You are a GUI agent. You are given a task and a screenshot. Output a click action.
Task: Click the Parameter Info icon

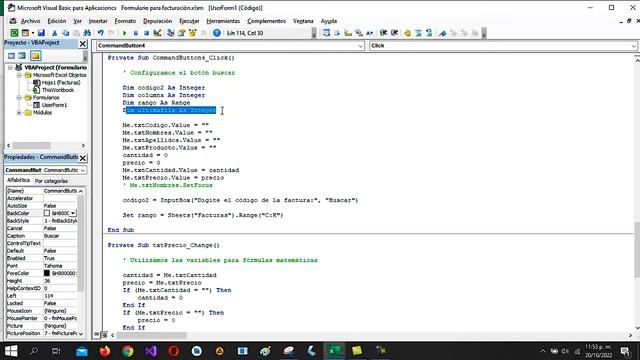tap(359, 33)
